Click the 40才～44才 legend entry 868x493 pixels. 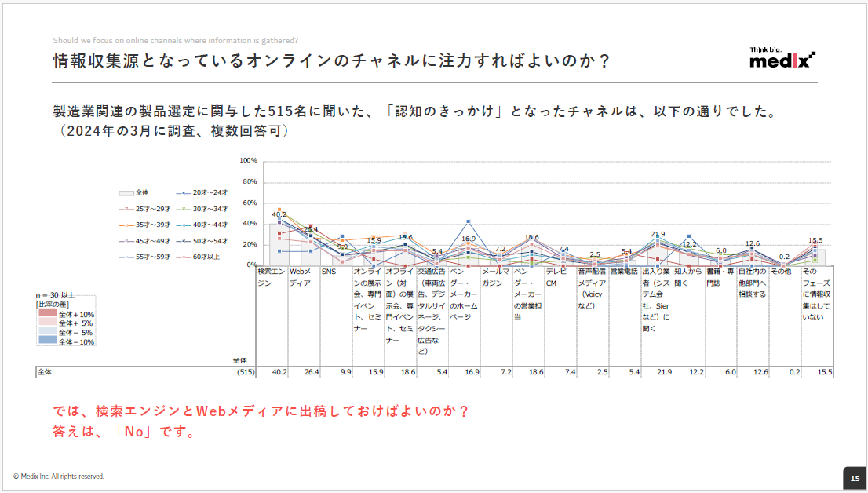tap(207, 225)
